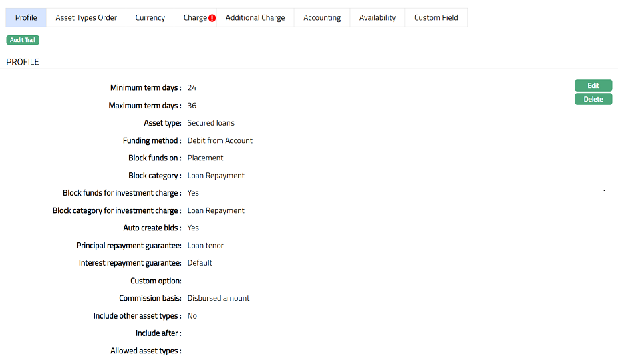Click the Minimum term days value 24
This screenshot has width=618, height=364.
(192, 88)
